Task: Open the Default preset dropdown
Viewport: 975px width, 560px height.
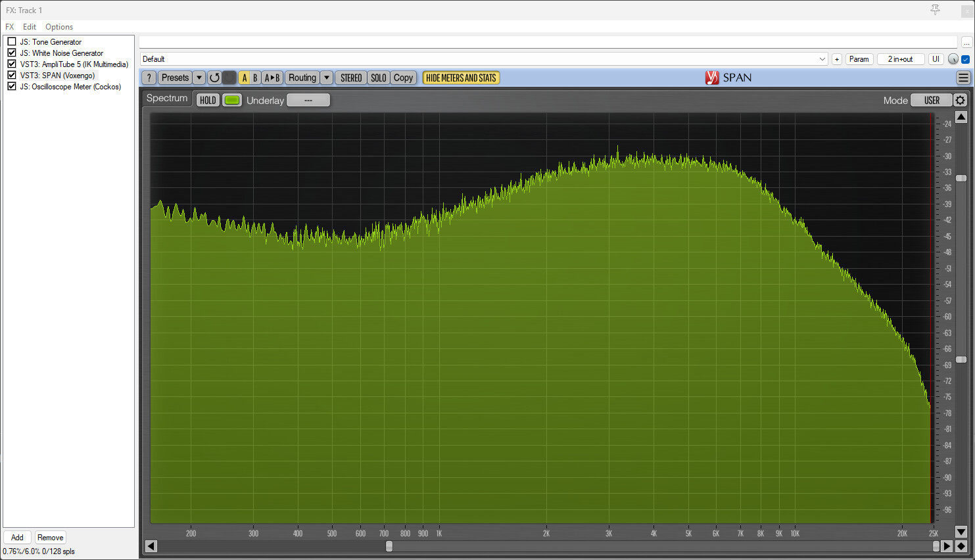Action: click(484, 59)
